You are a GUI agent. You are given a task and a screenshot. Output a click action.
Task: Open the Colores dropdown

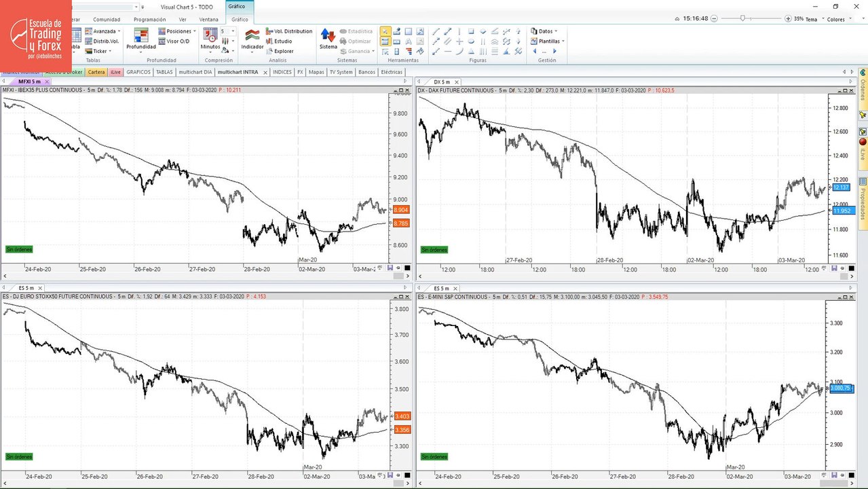click(x=838, y=19)
